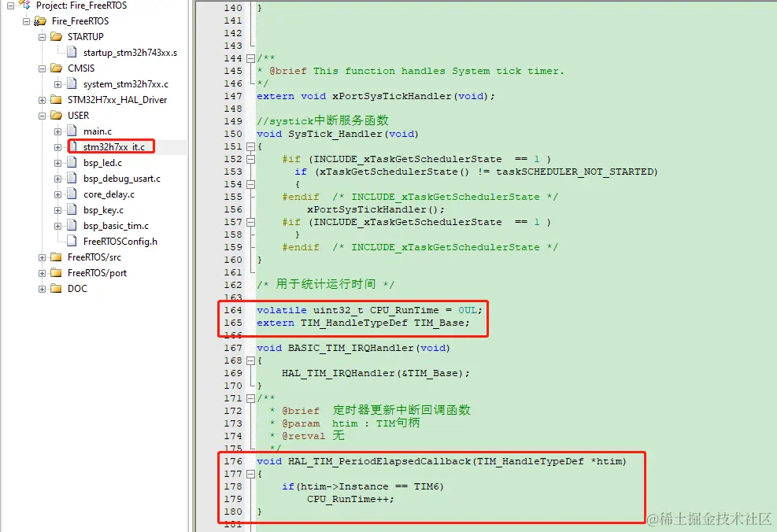This screenshot has height=532, width=777.
Task: Select stm32h7xx_it.c in project tree
Action: pos(114,147)
